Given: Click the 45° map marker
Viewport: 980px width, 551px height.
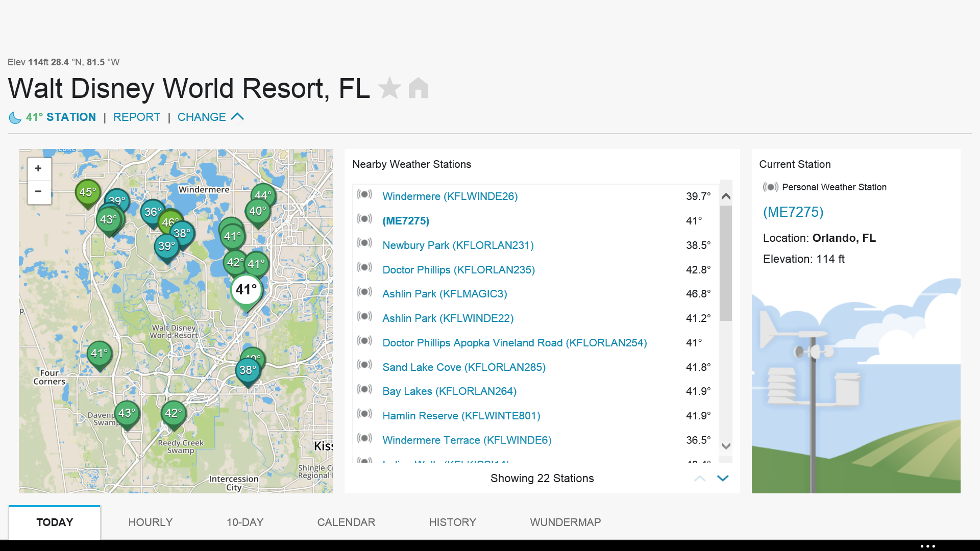Looking at the screenshot, I should (88, 192).
